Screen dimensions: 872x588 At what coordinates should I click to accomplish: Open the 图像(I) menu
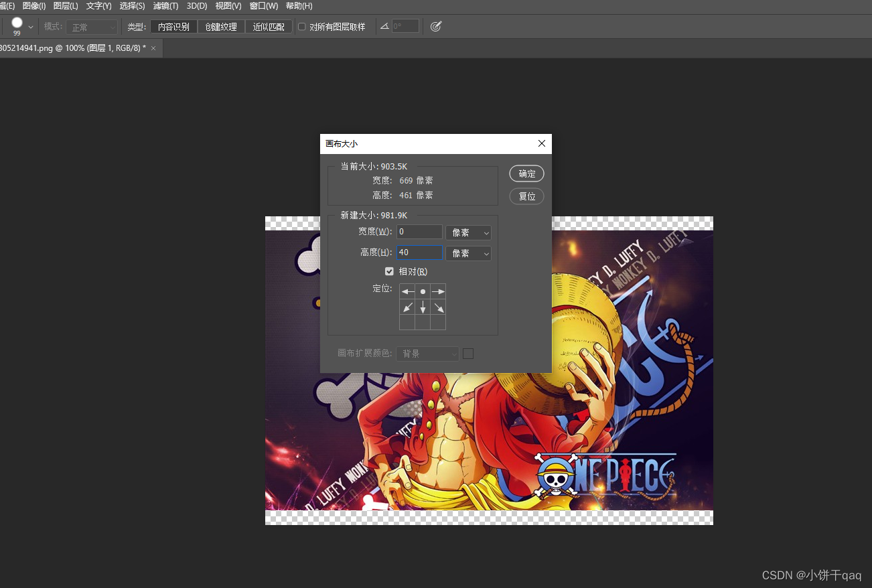(x=34, y=6)
